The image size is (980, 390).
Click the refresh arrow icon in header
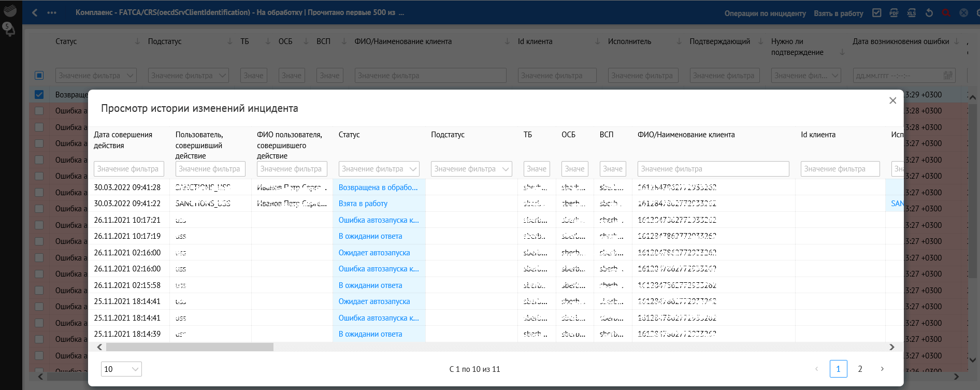929,13
